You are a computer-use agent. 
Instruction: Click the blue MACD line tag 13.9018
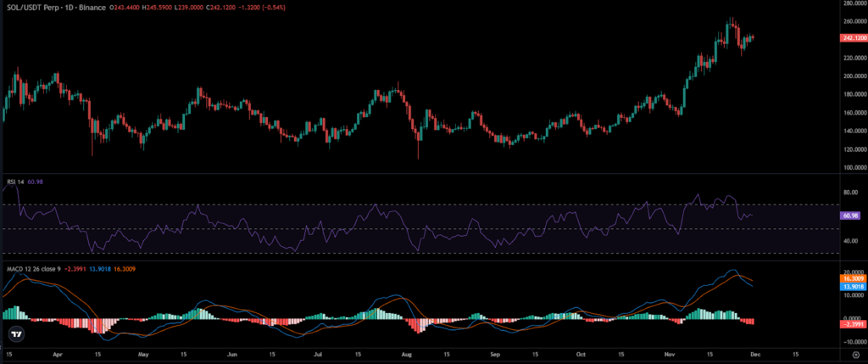[853, 287]
